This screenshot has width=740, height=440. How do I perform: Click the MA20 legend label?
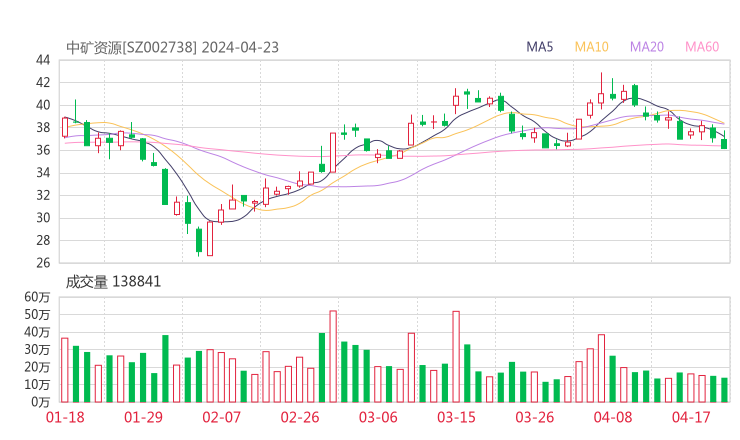point(647,47)
